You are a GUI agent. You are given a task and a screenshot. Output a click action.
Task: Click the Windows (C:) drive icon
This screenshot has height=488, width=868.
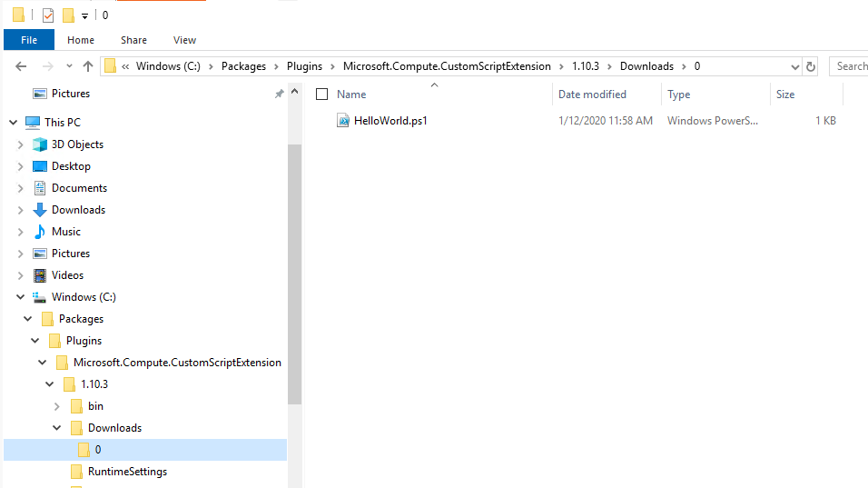pyautogui.click(x=39, y=297)
